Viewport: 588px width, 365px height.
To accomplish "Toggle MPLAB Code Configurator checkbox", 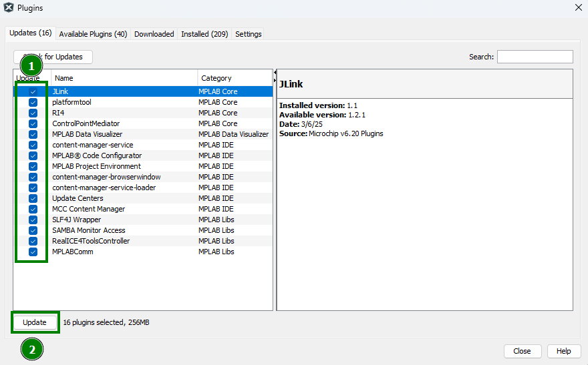I will tap(33, 155).
